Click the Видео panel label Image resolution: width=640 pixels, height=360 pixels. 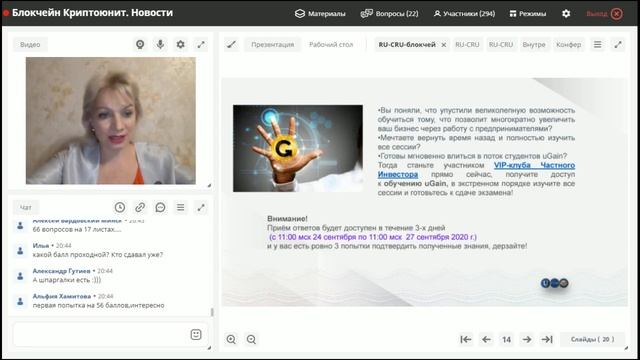[30, 44]
